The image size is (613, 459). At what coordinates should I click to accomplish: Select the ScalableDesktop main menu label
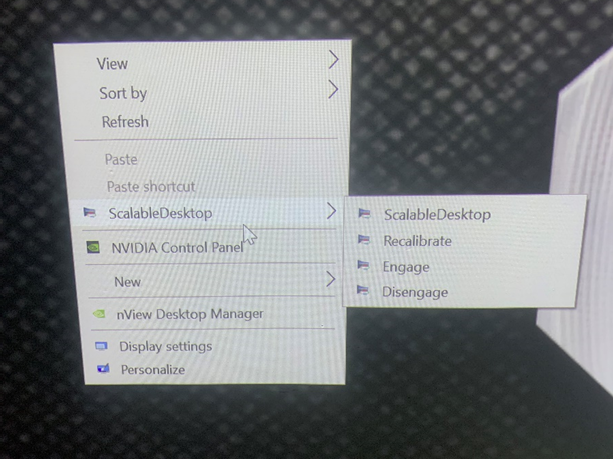[x=160, y=213]
